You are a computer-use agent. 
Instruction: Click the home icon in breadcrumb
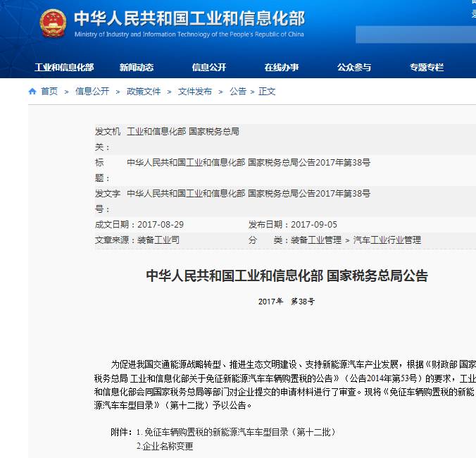pyautogui.click(x=32, y=92)
